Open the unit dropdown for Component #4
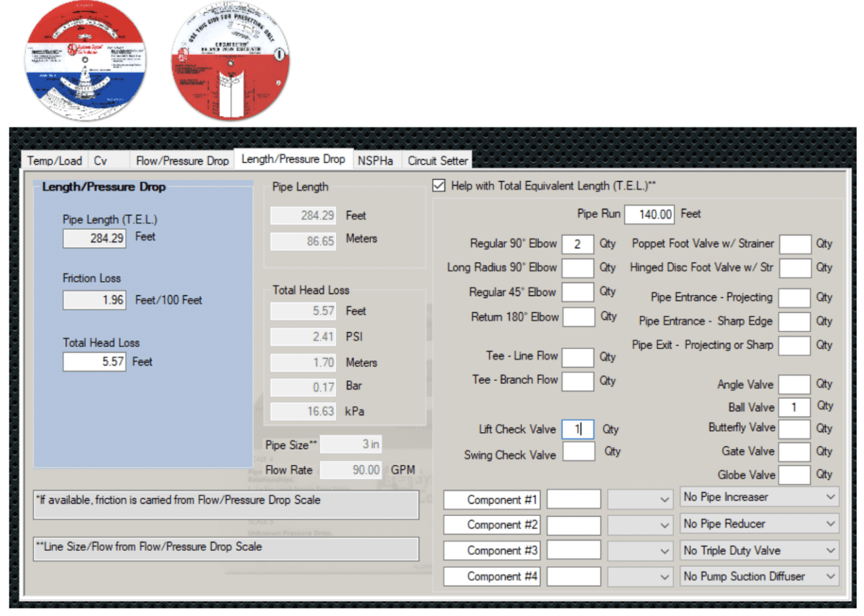 [x=640, y=576]
